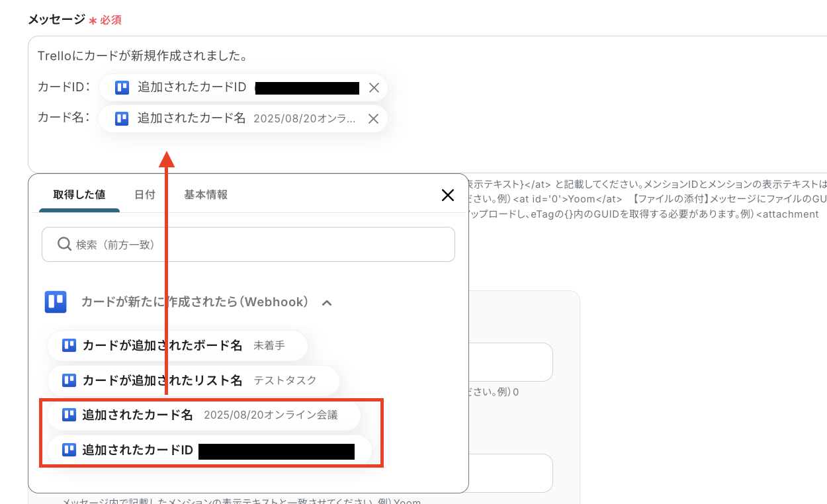Click the Trello icon beside 追加されたカード名 in the list

[x=69, y=415]
